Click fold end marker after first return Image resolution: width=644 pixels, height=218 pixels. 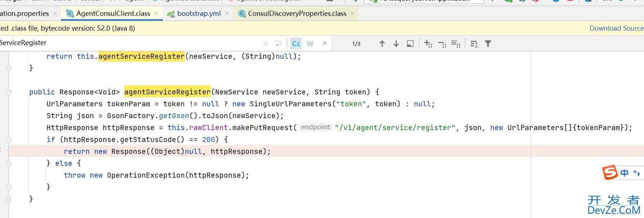9,68
